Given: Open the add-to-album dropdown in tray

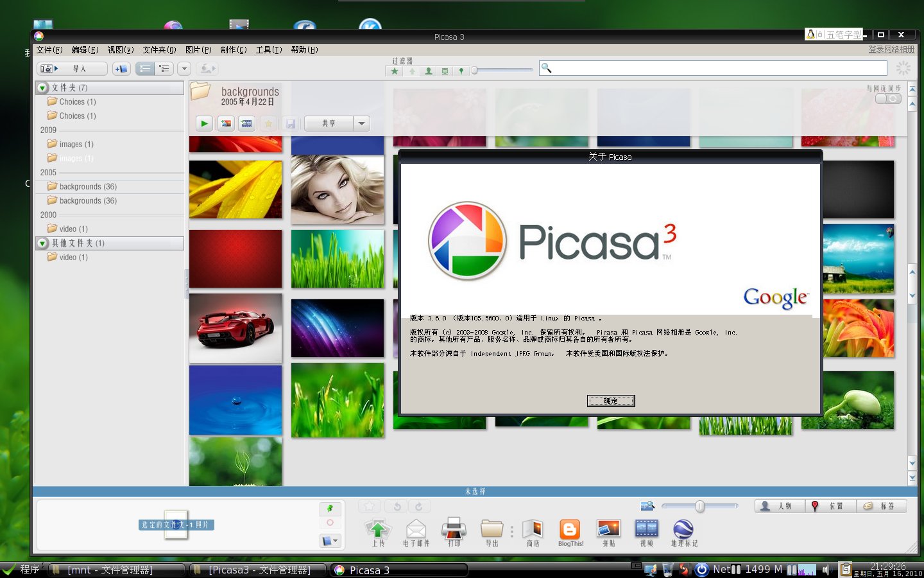Looking at the screenshot, I should pos(330,541).
